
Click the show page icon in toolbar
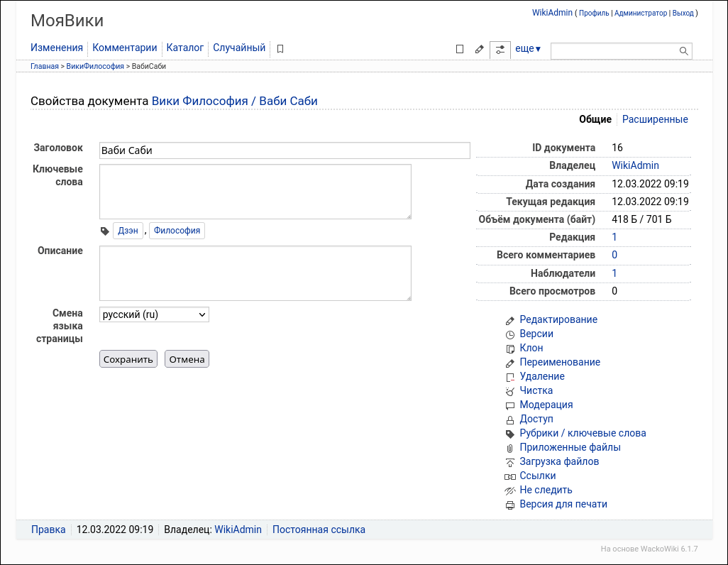pos(460,49)
